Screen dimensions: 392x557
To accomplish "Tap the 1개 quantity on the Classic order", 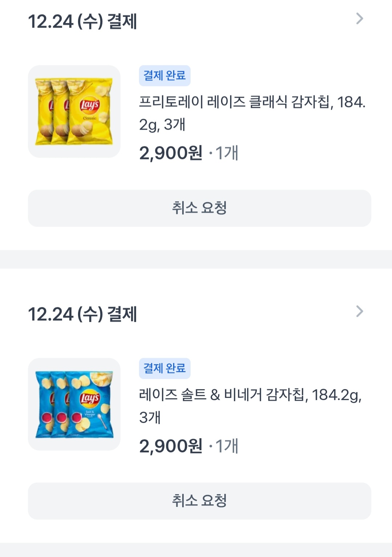I will (x=227, y=153).
